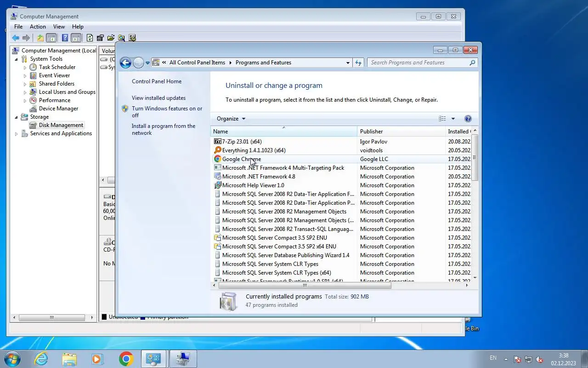The image size is (588, 368).
Task: Click the Forward arrow in the Computer Management toolbar
Action: [x=26, y=38]
